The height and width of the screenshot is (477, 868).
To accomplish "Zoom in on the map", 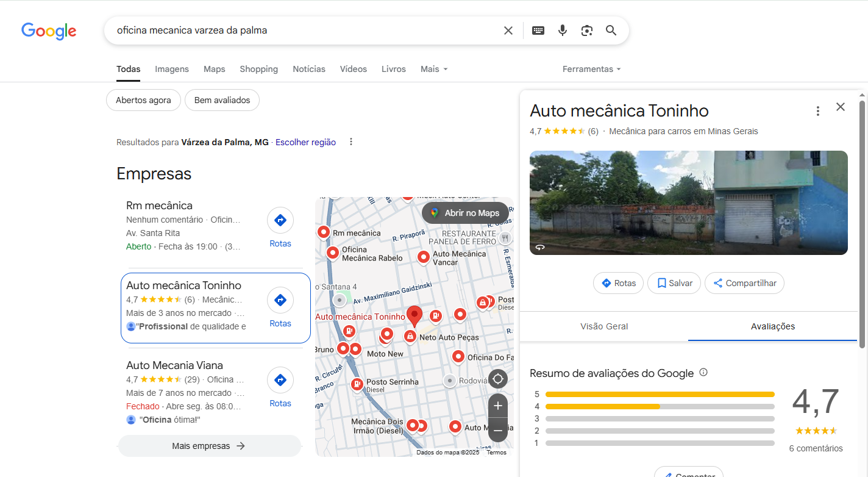I will [498, 406].
